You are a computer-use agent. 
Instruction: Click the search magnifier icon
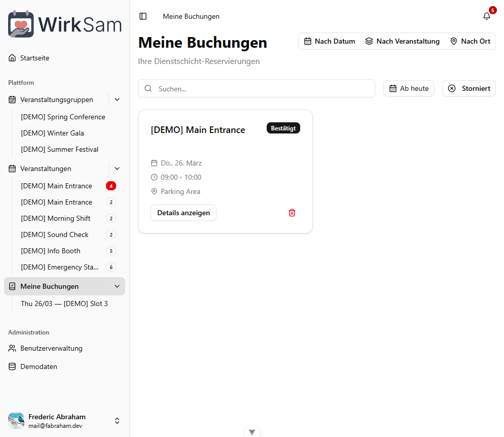(148, 88)
